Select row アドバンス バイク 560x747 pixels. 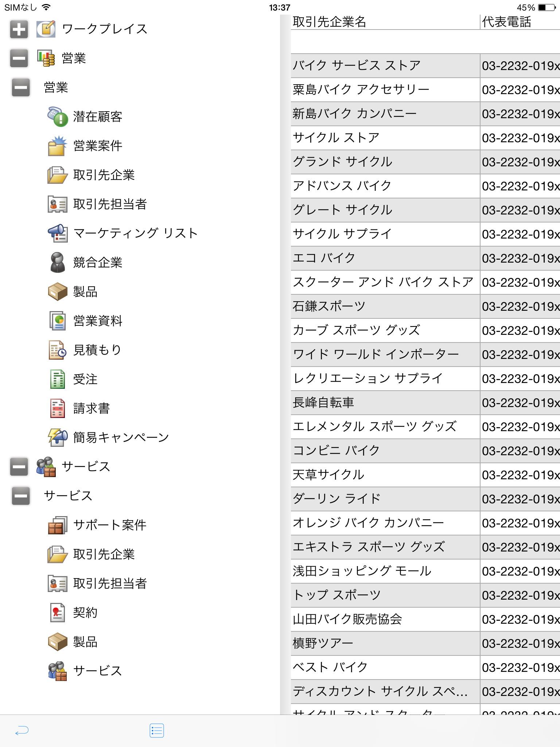coord(425,186)
